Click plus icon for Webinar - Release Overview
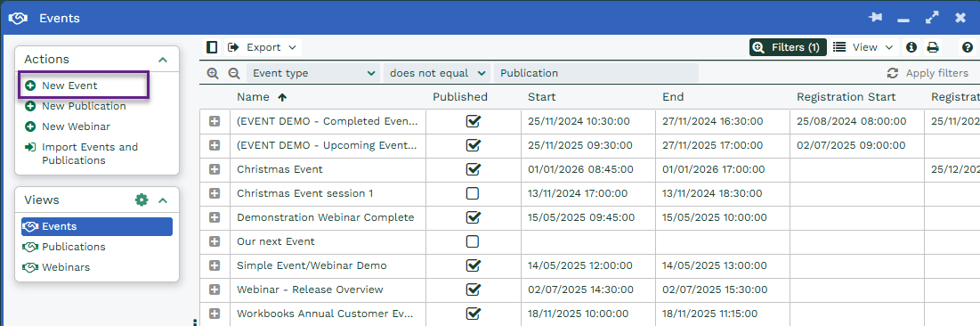Image resolution: width=980 pixels, height=326 pixels. click(215, 289)
